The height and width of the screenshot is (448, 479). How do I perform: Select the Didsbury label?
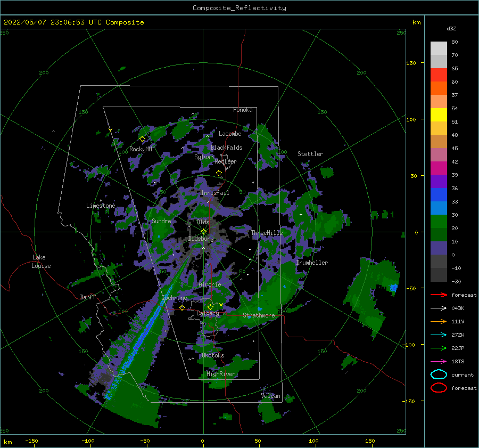point(201,239)
